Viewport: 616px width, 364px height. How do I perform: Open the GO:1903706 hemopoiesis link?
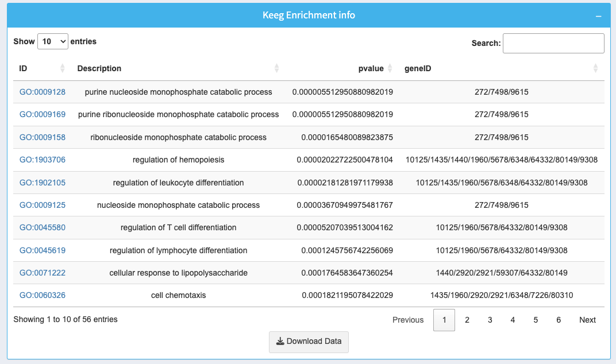pos(43,160)
